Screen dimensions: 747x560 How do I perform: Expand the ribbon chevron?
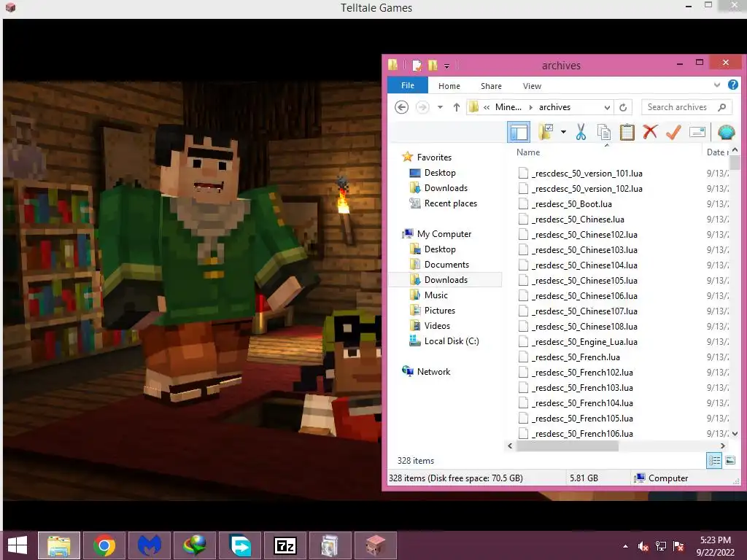pos(717,85)
